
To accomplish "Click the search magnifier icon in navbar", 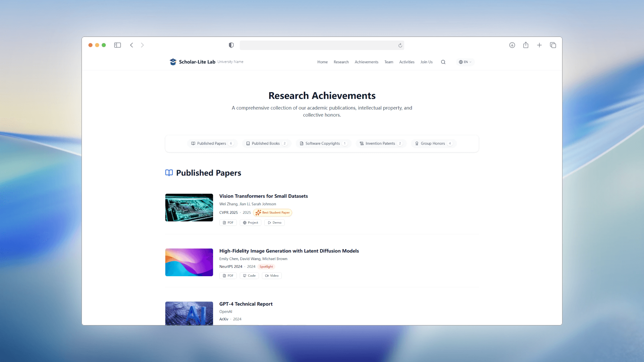I will [x=443, y=62].
